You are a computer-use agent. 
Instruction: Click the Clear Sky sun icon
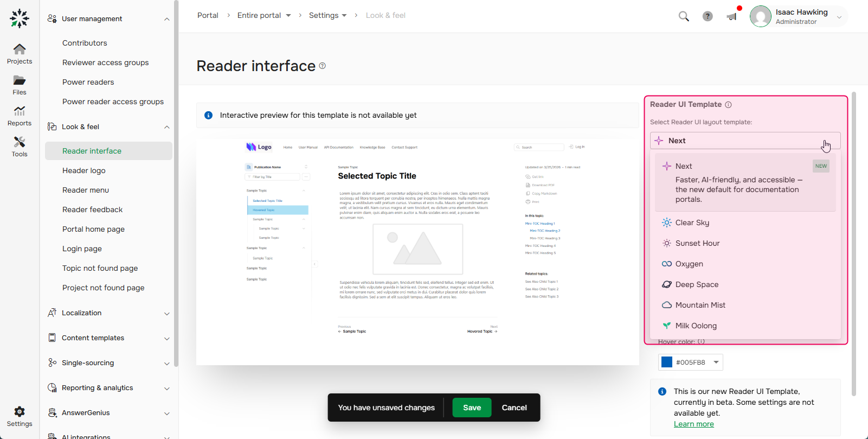[x=667, y=222]
